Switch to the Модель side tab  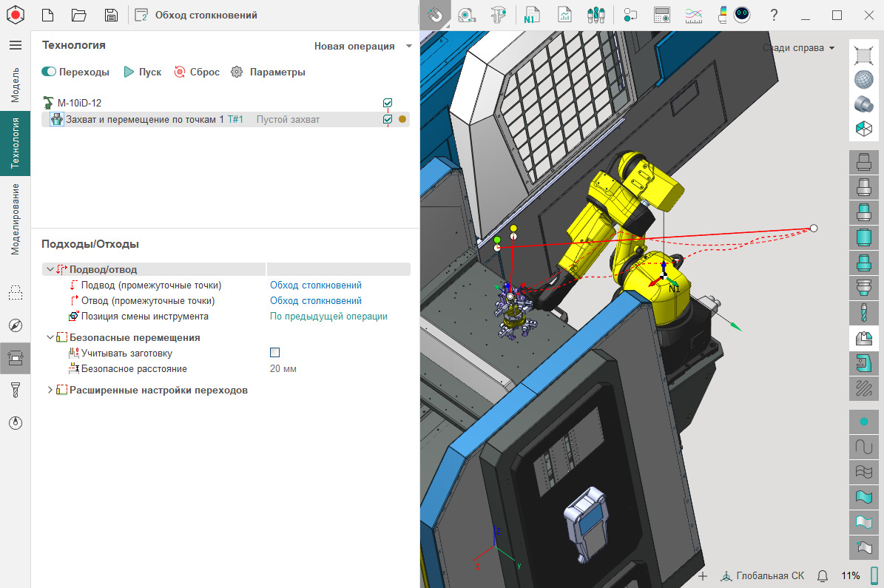15,84
